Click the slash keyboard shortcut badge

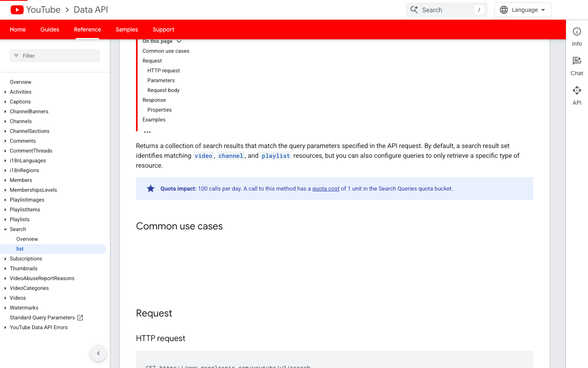[479, 10]
